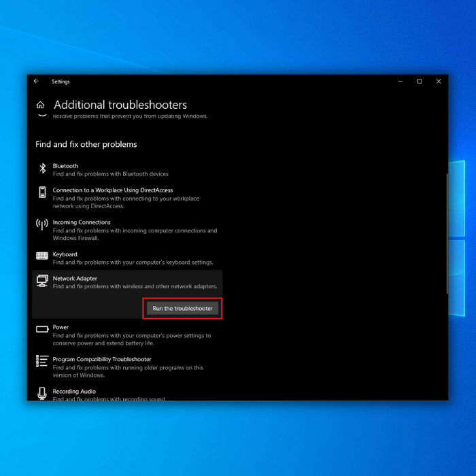The image size is (476, 476).
Task: Click the Network Adapter monitor icon
Action: 42,281
